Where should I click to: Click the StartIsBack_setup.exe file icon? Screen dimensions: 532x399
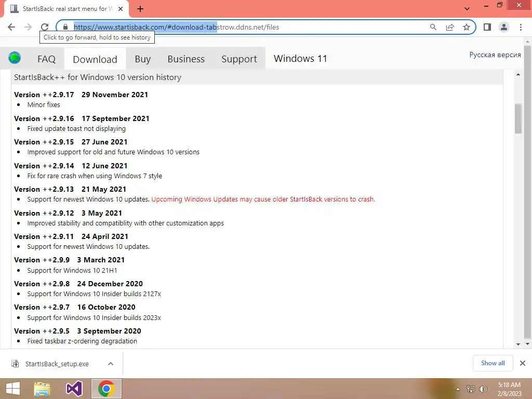point(15,364)
